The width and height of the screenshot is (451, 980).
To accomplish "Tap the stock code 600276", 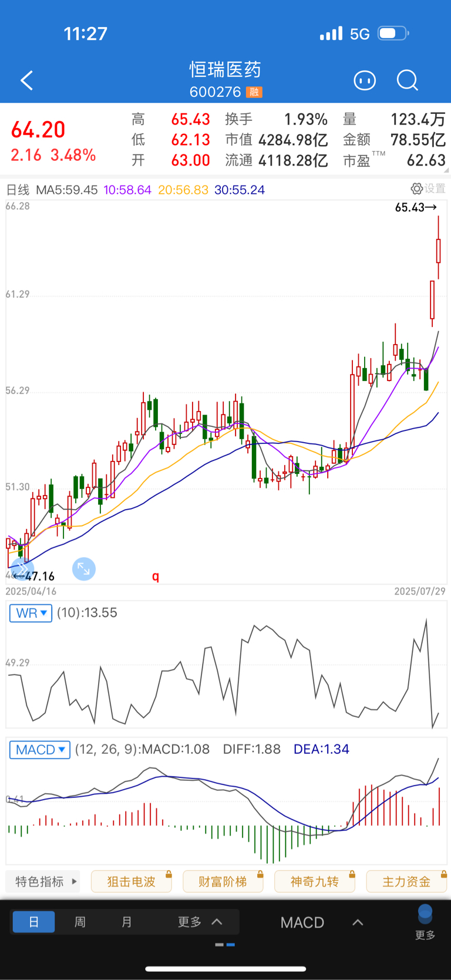I will pos(215,92).
